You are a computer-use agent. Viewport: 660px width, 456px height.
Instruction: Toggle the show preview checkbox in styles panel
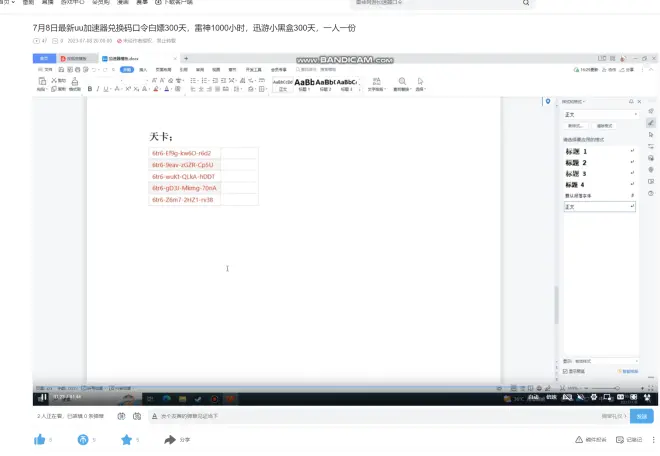click(566, 371)
